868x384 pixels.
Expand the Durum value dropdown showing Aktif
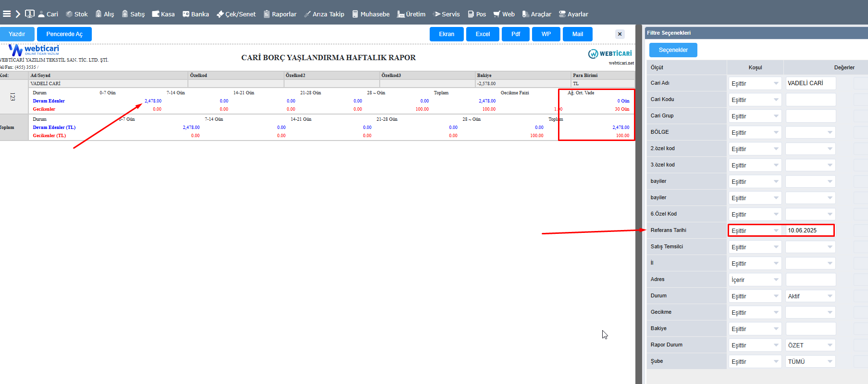(810, 296)
